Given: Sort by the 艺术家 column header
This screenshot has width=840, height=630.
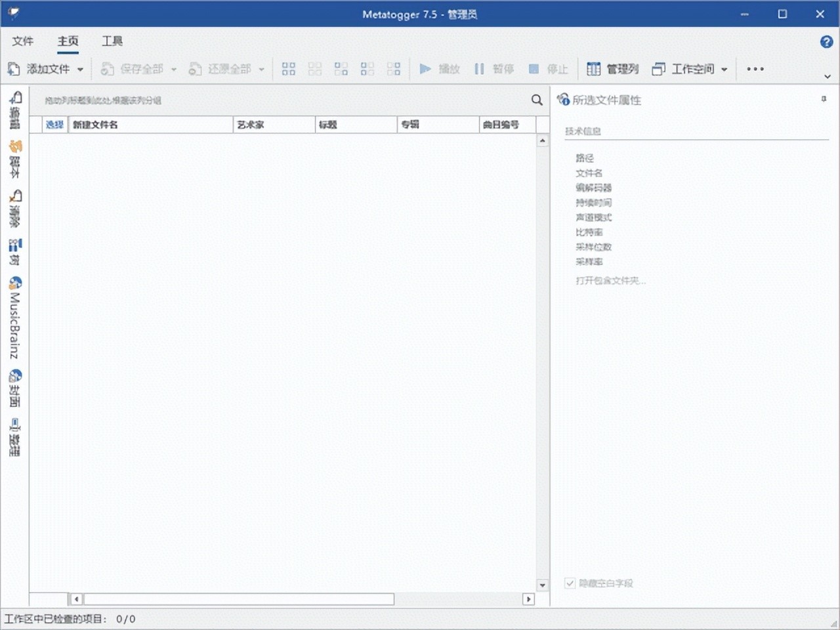Looking at the screenshot, I should [x=274, y=125].
